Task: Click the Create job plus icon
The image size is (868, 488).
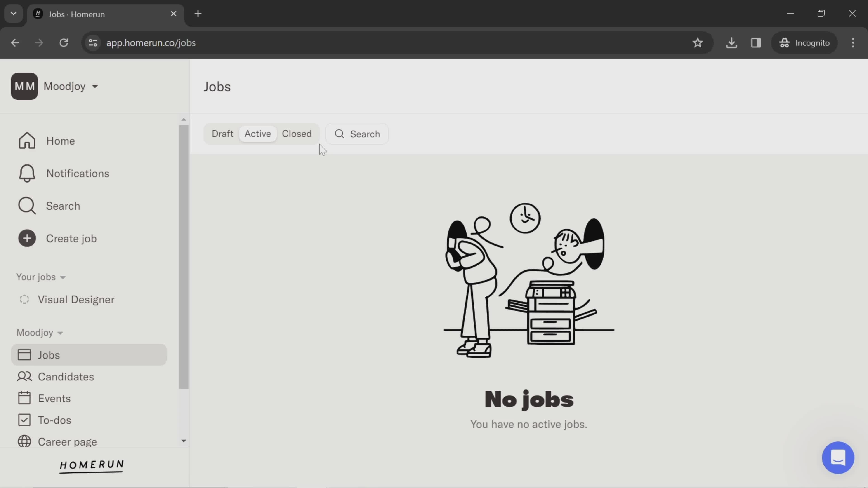Action: point(27,238)
